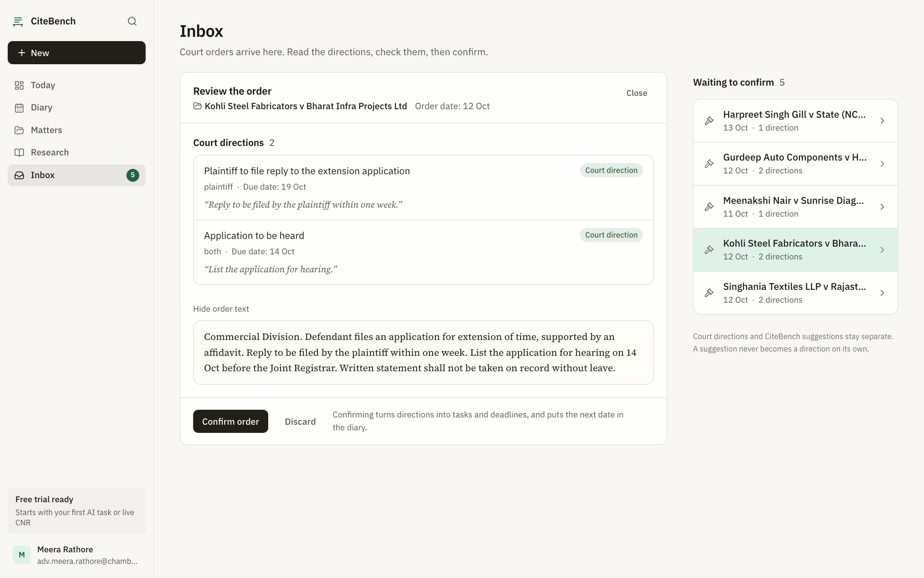The image size is (924, 578).
Task: Close the Review the order panel
Action: click(637, 93)
